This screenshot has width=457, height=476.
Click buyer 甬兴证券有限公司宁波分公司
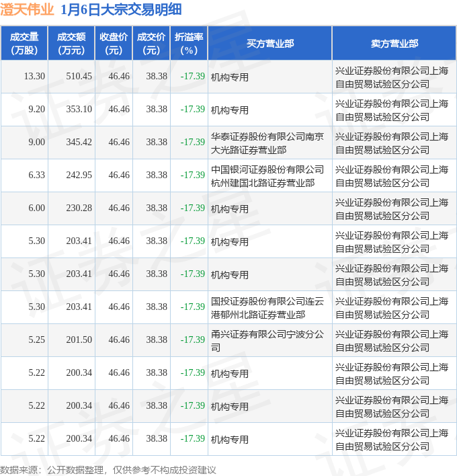[x=267, y=341]
